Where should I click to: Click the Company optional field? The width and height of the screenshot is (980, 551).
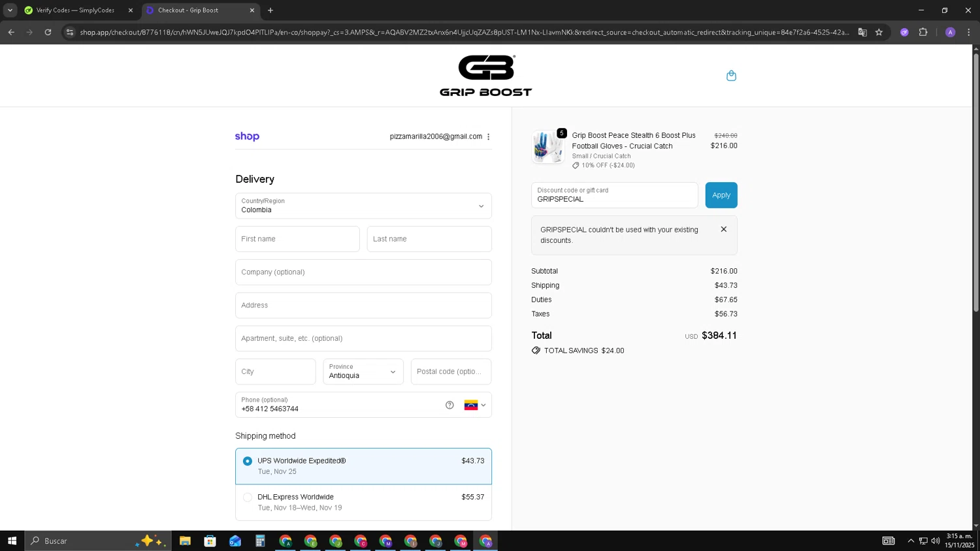tap(363, 272)
